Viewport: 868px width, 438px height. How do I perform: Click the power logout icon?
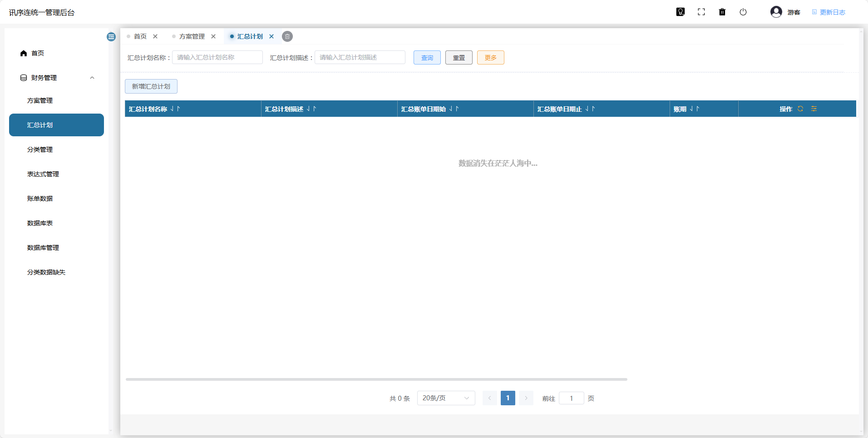(743, 12)
